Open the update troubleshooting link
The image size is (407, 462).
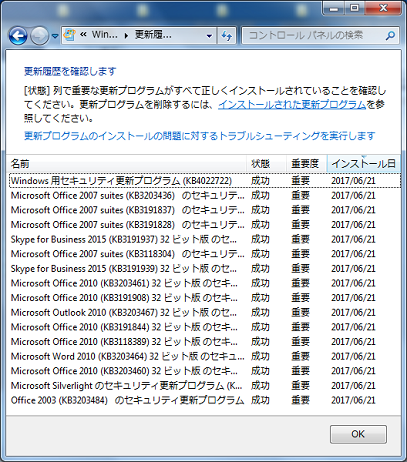click(200, 136)
